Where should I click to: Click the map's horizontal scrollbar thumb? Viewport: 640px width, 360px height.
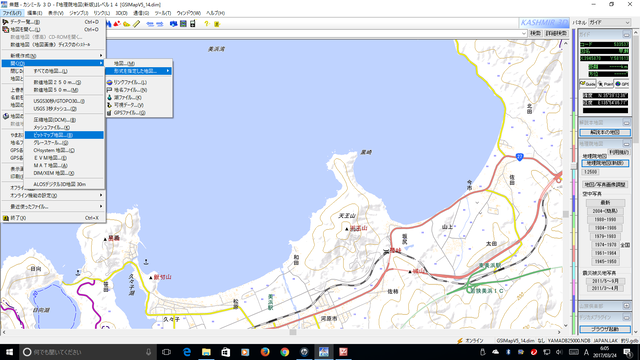pos(293,332)
